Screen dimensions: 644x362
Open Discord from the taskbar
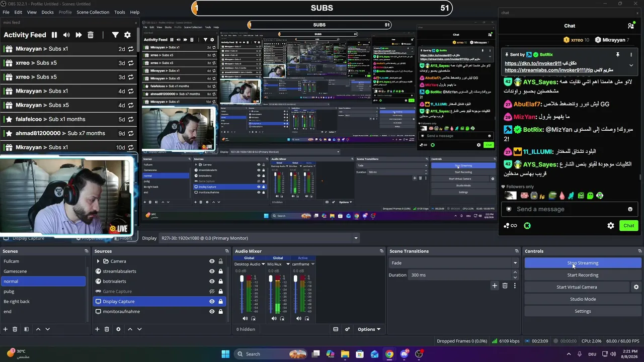404,354
